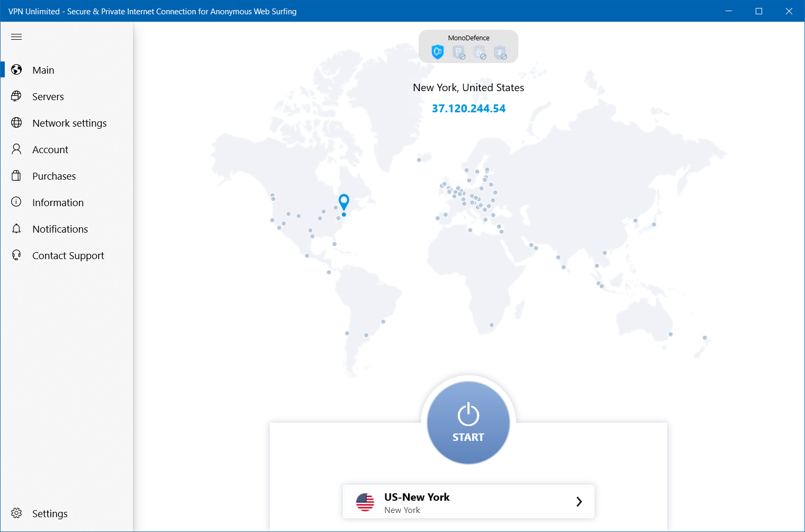805x532 pixels.
Task: Select the IP address 37.120.244.54 text
Action: tap(468, 108)
